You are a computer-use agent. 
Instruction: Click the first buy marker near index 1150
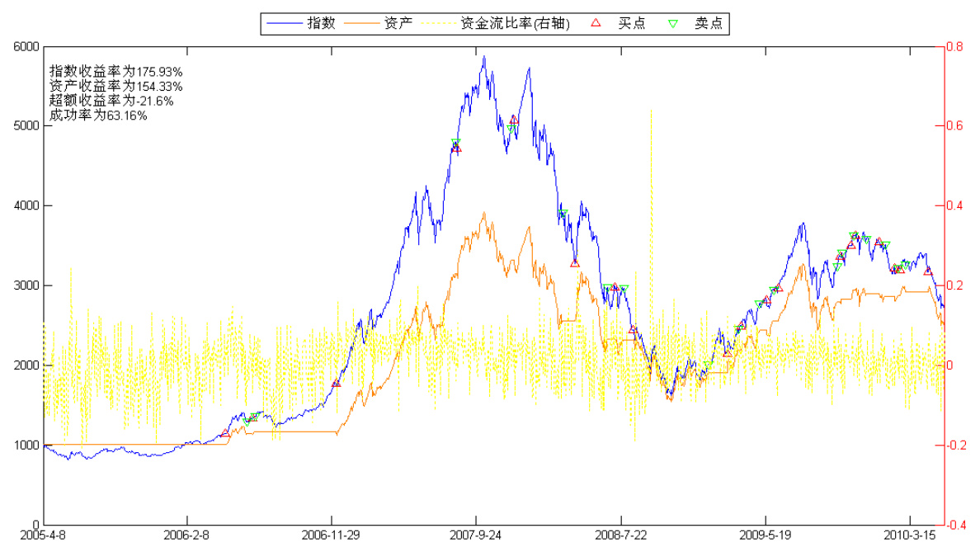click(x=226, y=433)
